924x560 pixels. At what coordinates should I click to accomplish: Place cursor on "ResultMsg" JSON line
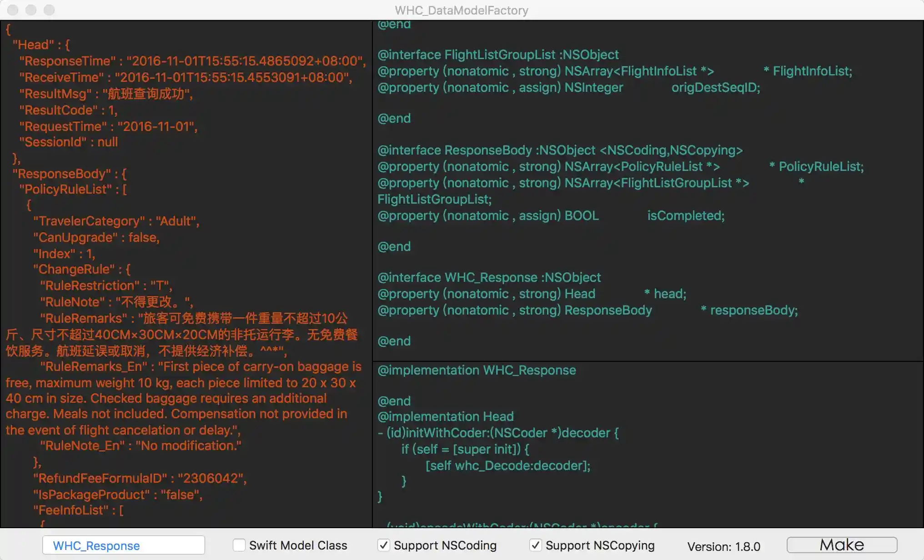click(x=106, y=94)
